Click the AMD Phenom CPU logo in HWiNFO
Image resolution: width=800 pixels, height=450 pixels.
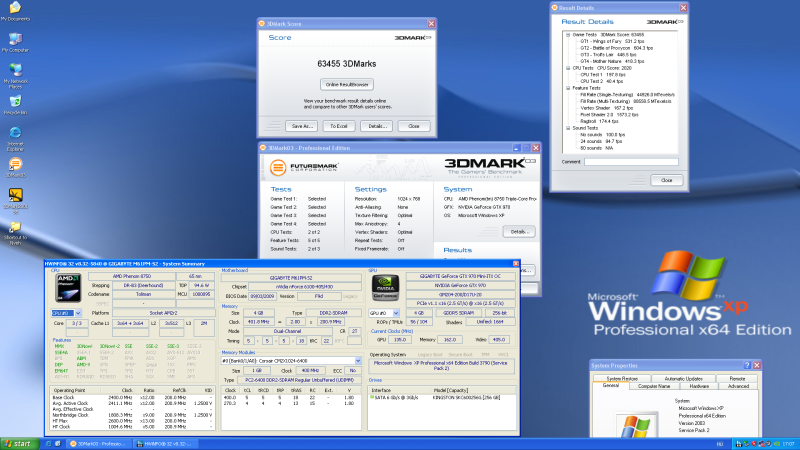68,288
